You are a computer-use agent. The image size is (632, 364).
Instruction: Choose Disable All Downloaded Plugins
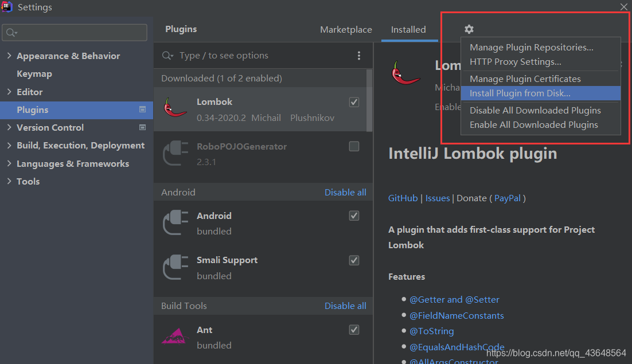point(540,110)
